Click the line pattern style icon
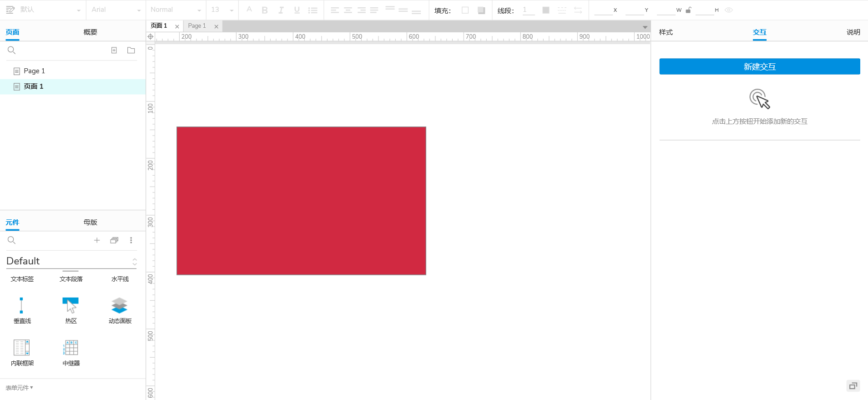This screenshot has width=868, height=400. 562,10
